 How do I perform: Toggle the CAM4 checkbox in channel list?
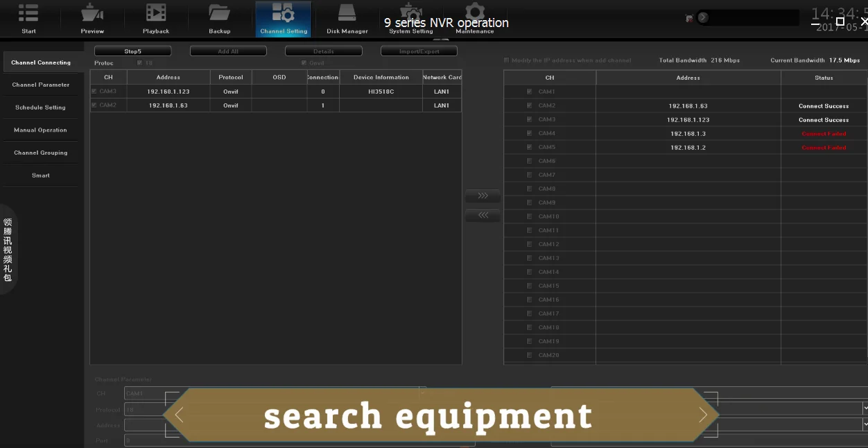click(x=530, y=133)
